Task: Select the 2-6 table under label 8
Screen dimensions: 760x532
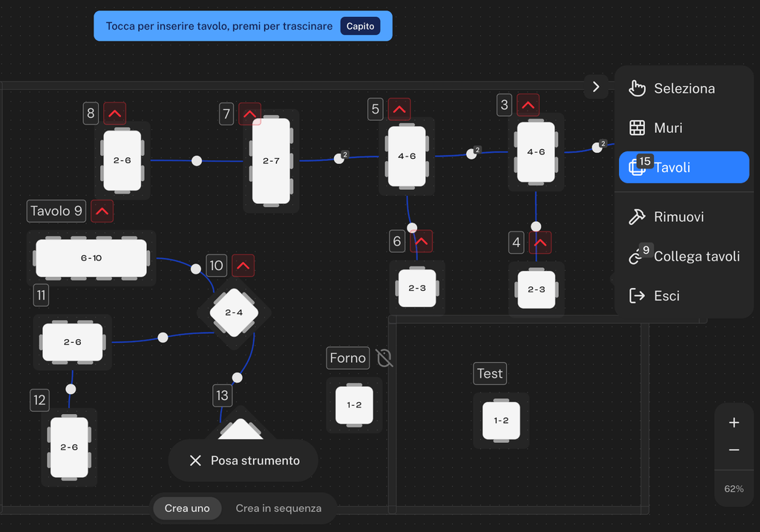Action: (122, 160)
